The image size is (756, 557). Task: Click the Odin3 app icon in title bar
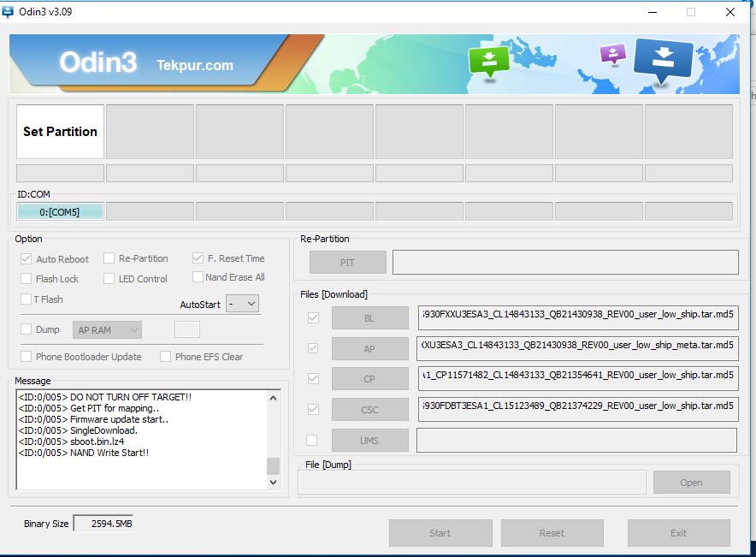8,12
